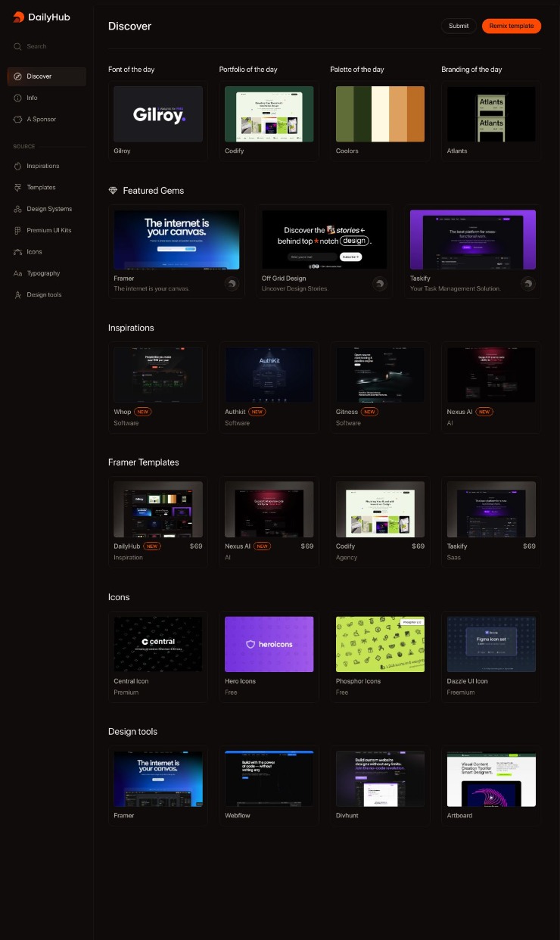Open the Dazzle UI Icon thumbnail
This screenshot has height=940, width=560.
[491, 644]
